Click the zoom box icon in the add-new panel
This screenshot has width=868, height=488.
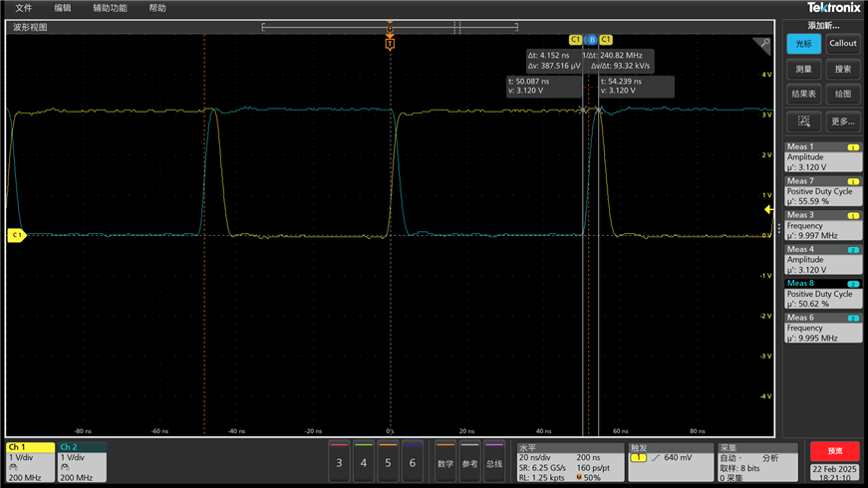tap(803, 122)
